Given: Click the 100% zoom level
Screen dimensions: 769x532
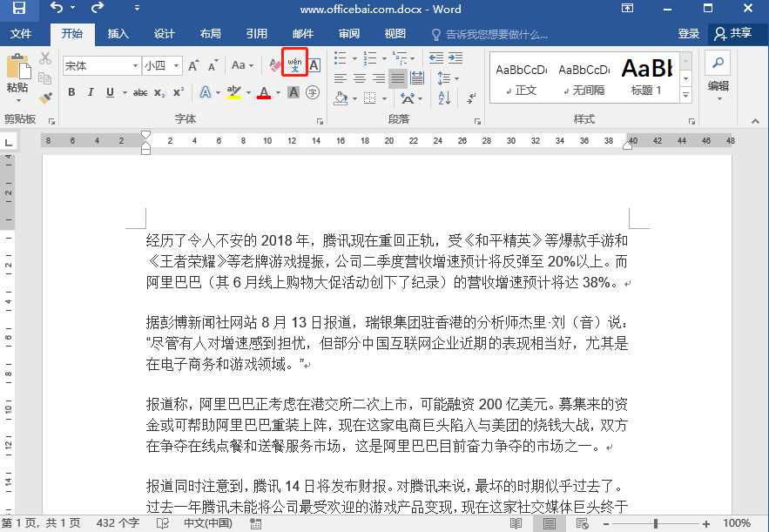Looking at the screenshot, I should [737, 523].
